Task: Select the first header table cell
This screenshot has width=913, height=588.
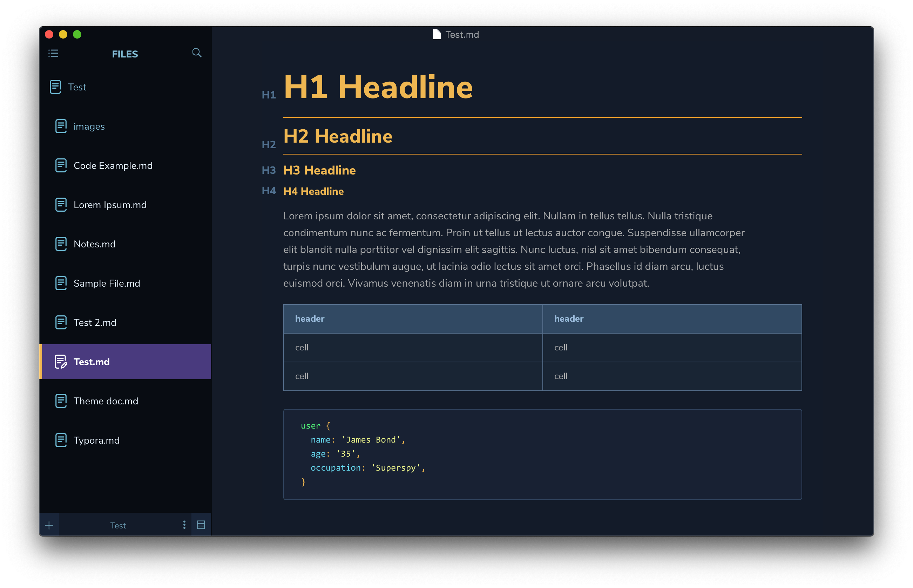Action: click(413, 319)
